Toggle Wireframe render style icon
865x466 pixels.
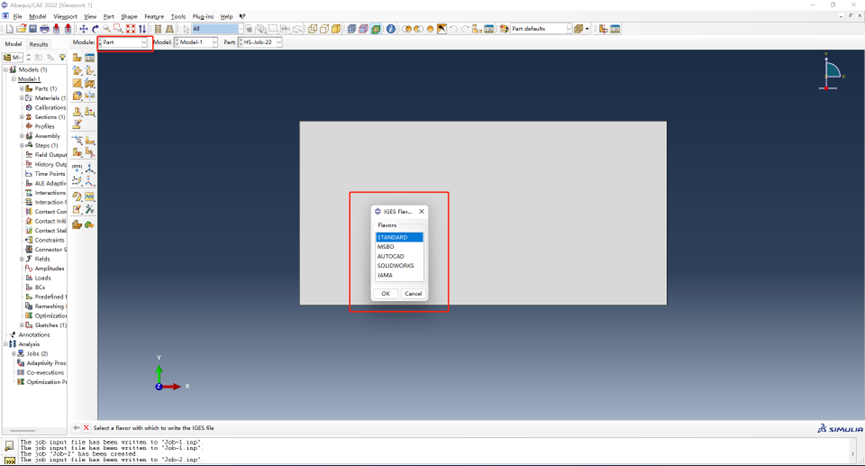(x=312, y=29)
